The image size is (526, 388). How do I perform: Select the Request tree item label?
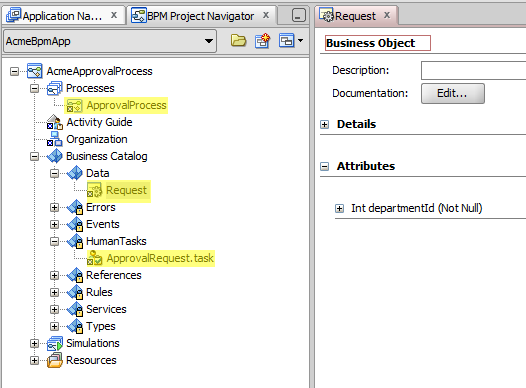[126, 190]
